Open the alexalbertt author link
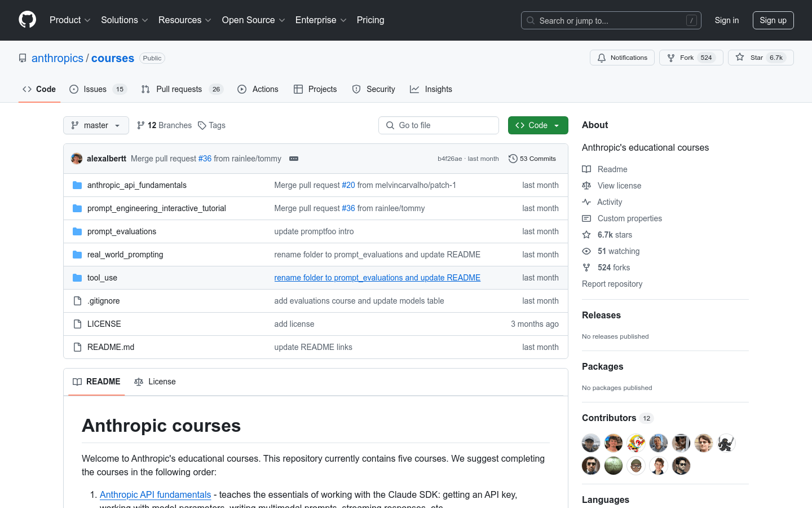812x508 pixels. [x=107, y=159]
